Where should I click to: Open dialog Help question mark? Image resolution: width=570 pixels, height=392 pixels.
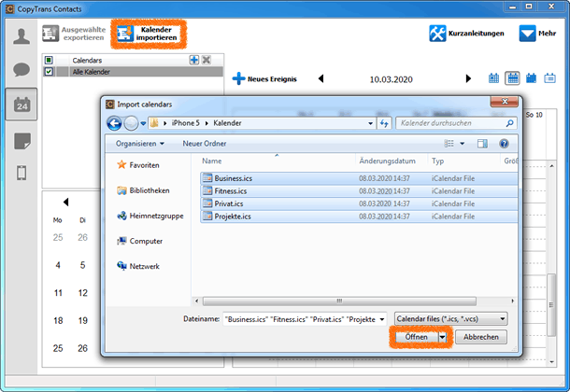point(504,144)
